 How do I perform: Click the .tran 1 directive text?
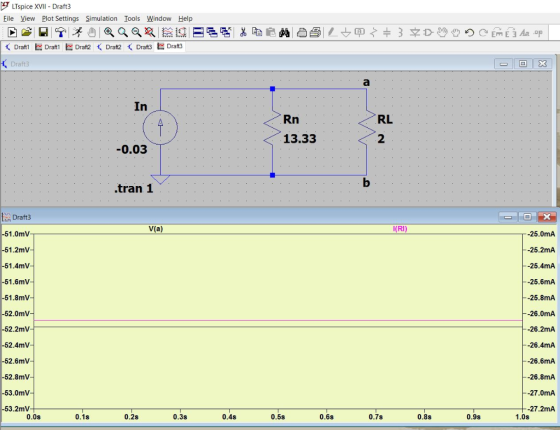[x=134, y=188]
